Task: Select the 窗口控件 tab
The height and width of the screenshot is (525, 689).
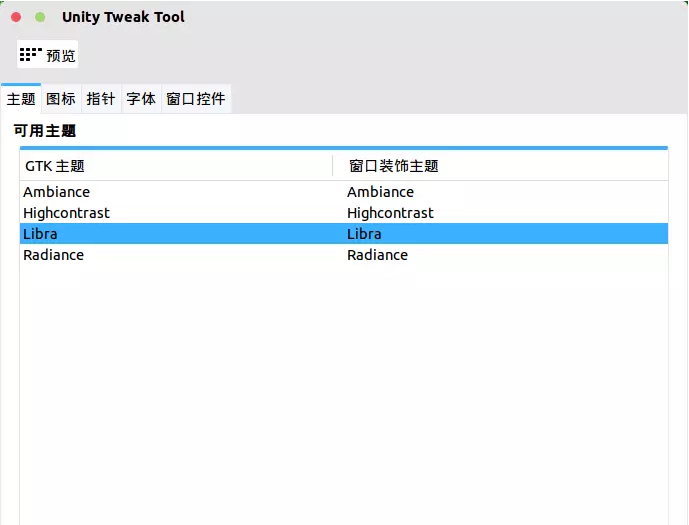Action: pyautogui.click(x=196, y=98)
